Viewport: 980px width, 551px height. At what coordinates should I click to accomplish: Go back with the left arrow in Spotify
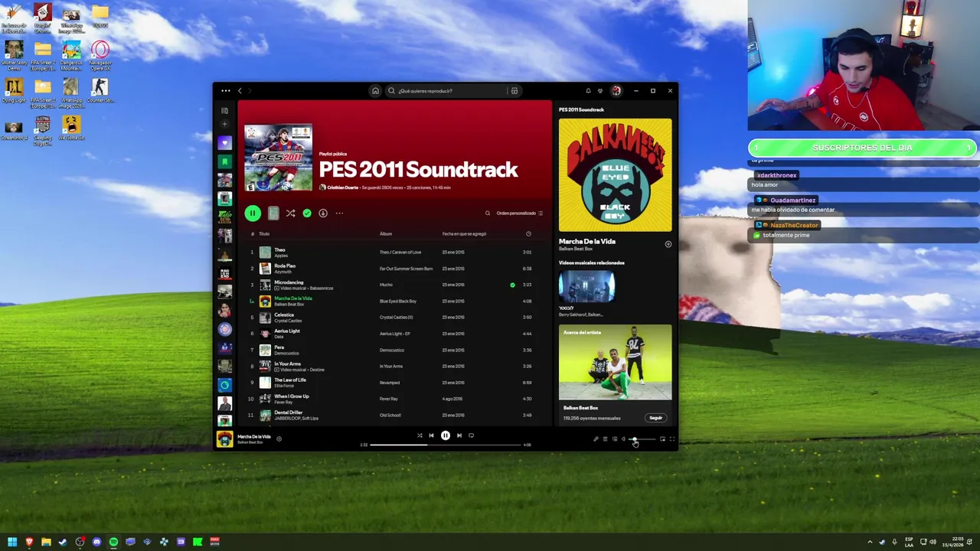pyautogui.click(x=240, y=90)
